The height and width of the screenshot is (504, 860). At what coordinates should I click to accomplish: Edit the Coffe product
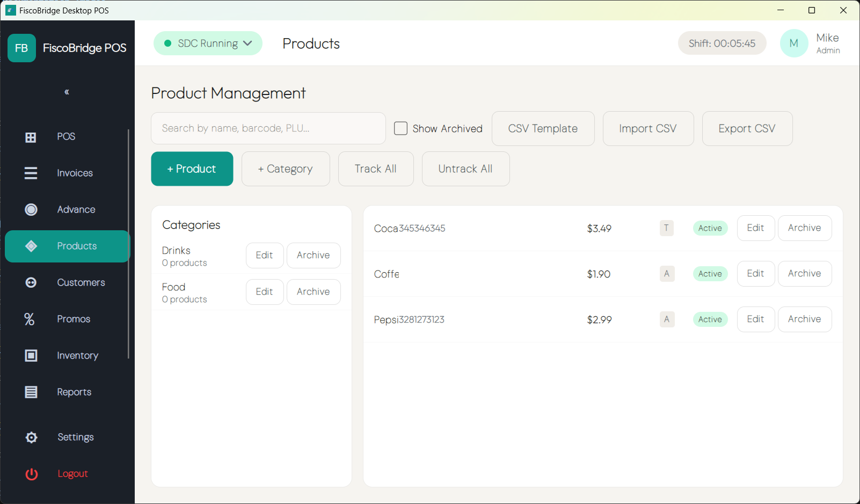pyautogui.click(x=756, y=274)
